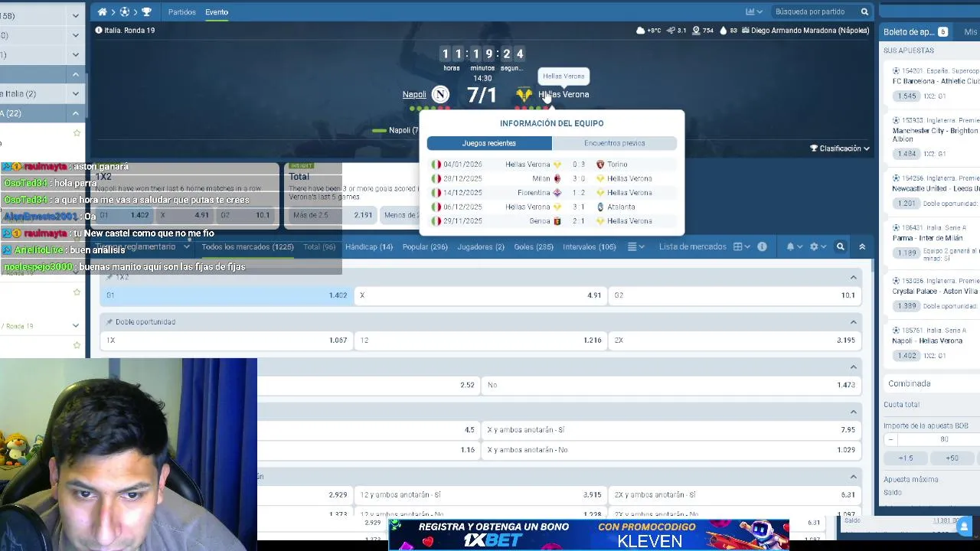The width and height of the screenshot is (980, 551).
Task: Go to home via house icon
Action: [x=102, y=12]
